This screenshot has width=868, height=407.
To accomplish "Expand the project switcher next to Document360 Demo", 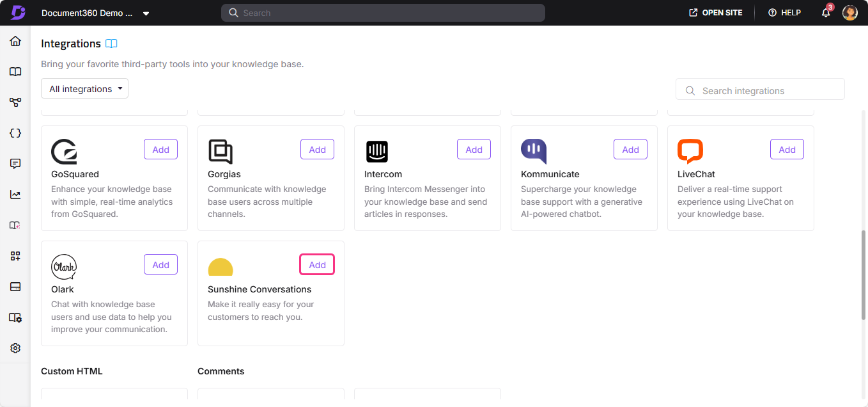I will click(x=146, y=12).
